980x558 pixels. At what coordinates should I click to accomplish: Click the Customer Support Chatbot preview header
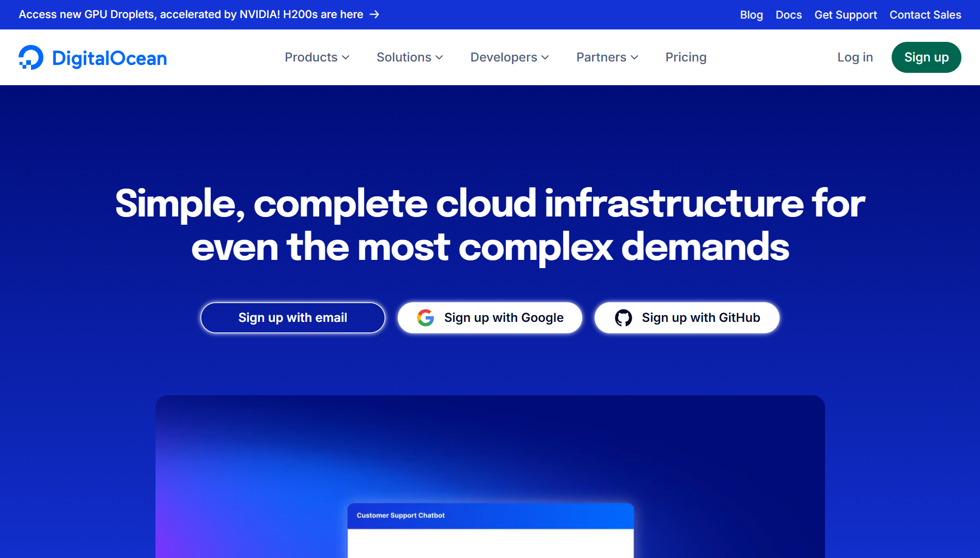pos(490,516)
